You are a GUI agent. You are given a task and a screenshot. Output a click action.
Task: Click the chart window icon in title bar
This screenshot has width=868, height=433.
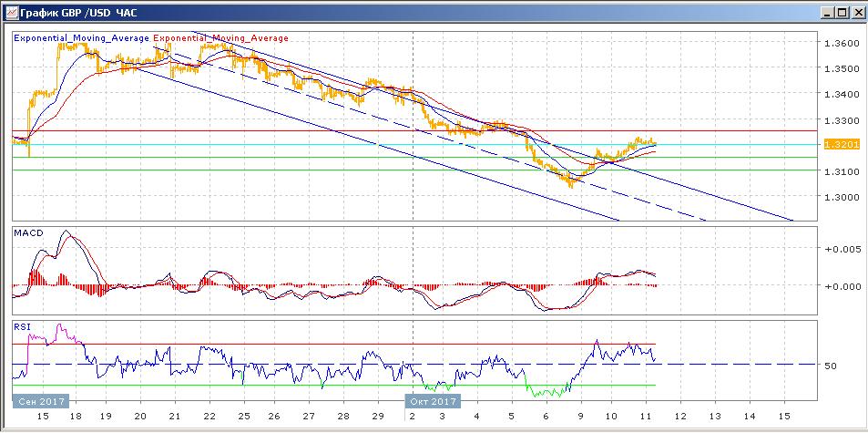(10, 13)
